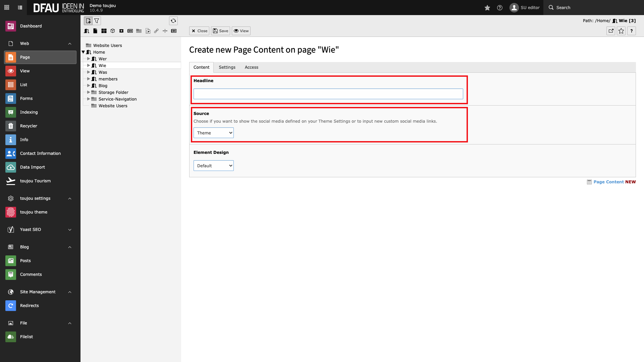Click the shortcut page type icon
The height and width of the screenshot is (362, 644).
(148, 31)
